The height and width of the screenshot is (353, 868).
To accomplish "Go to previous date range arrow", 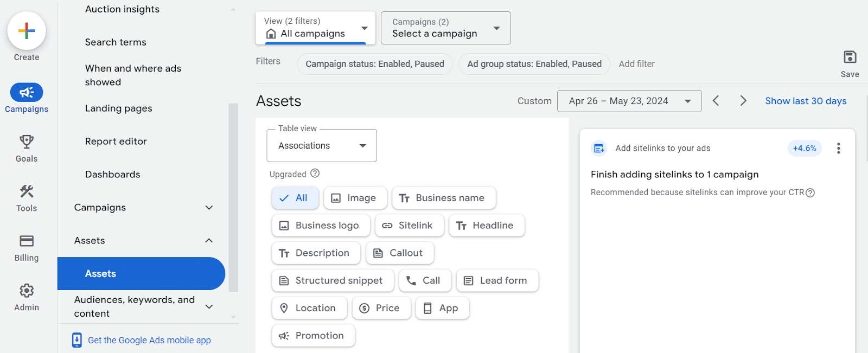I will click(x=716, y=101).
